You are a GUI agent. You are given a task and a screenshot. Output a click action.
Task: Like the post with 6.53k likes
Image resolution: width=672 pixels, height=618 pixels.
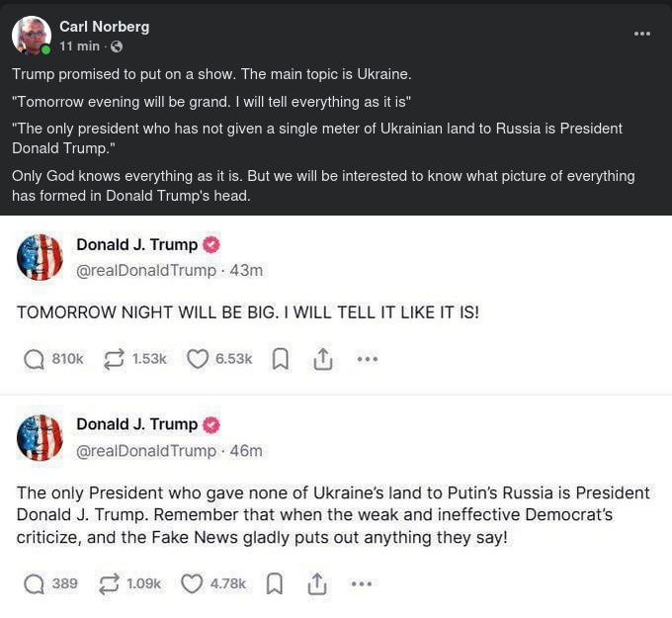[x=198, y=359]
